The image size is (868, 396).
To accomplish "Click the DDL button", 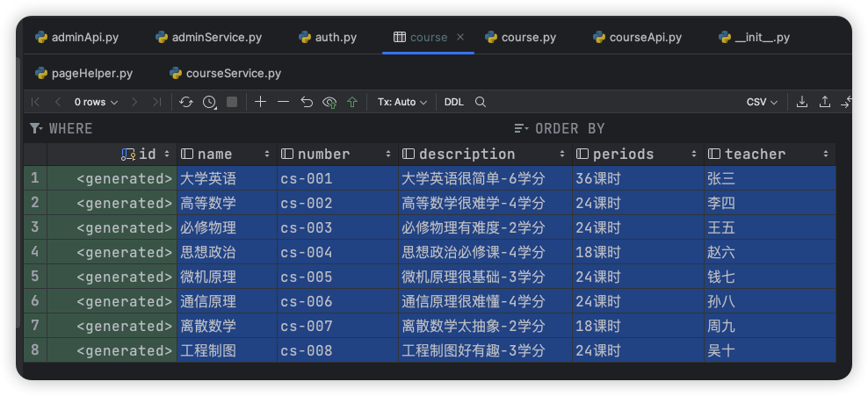I will tap(454, 102).
